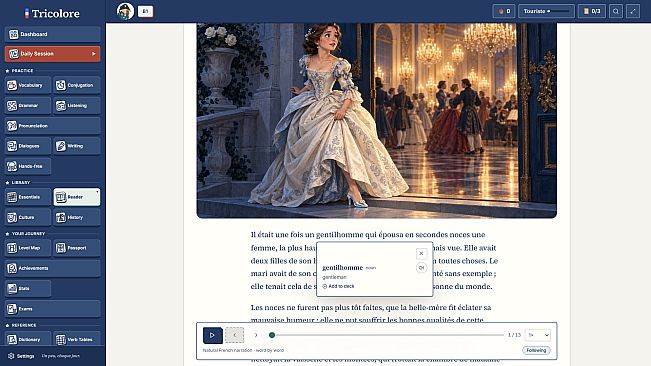This screenshot has height=366, width=651.
Task: Click the word 'monde' in the paragraph
Action: (481, 287)
